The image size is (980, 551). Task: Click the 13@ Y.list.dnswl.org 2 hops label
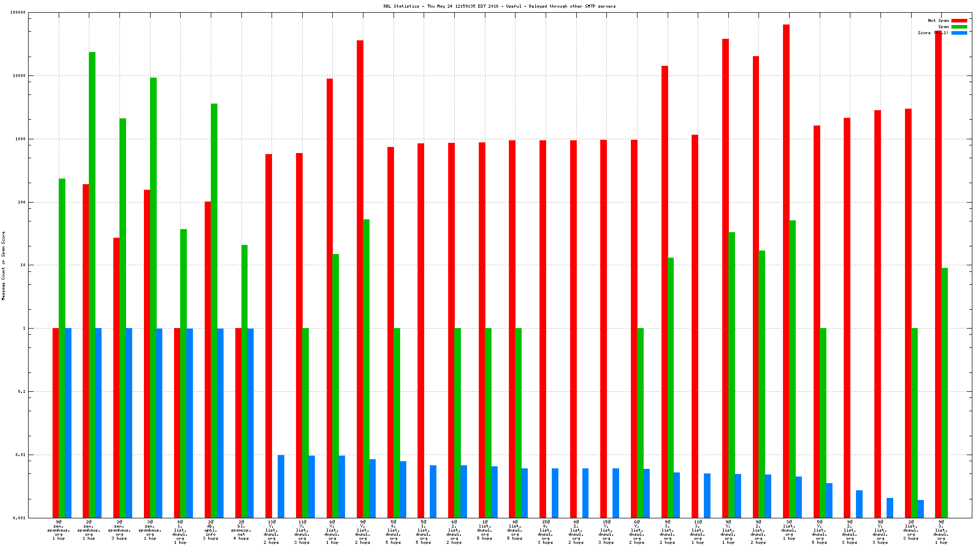(272, 532)
